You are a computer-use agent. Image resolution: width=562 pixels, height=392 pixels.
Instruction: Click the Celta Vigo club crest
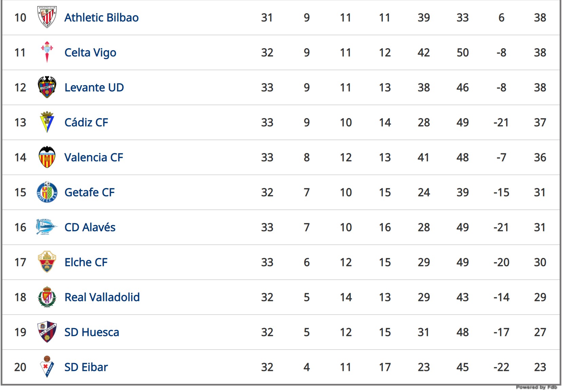tap(47, 52)
